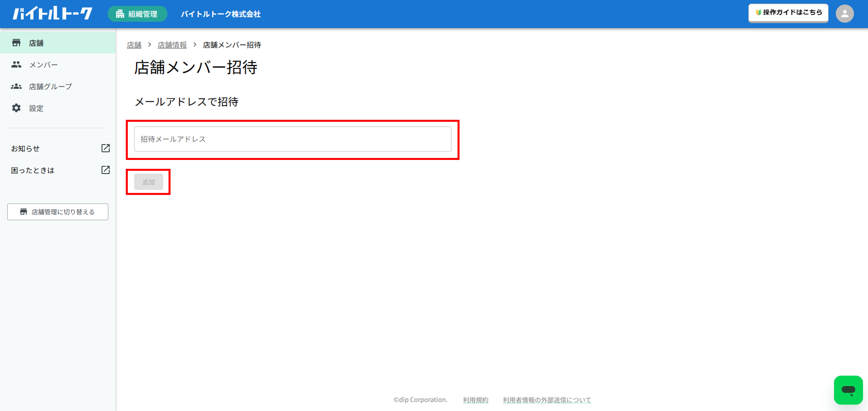Go to 店舗情報 breadcrumb link
868x411 pixels.
[172, 45]
